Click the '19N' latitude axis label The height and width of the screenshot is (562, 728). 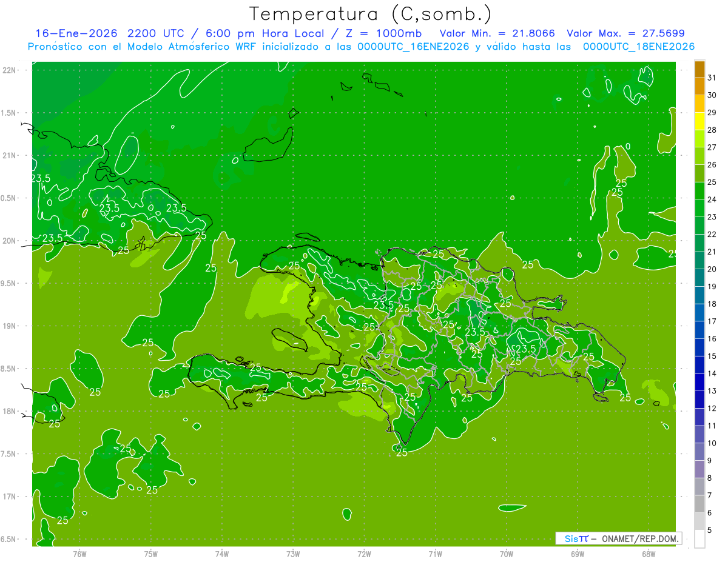(9, 326)
